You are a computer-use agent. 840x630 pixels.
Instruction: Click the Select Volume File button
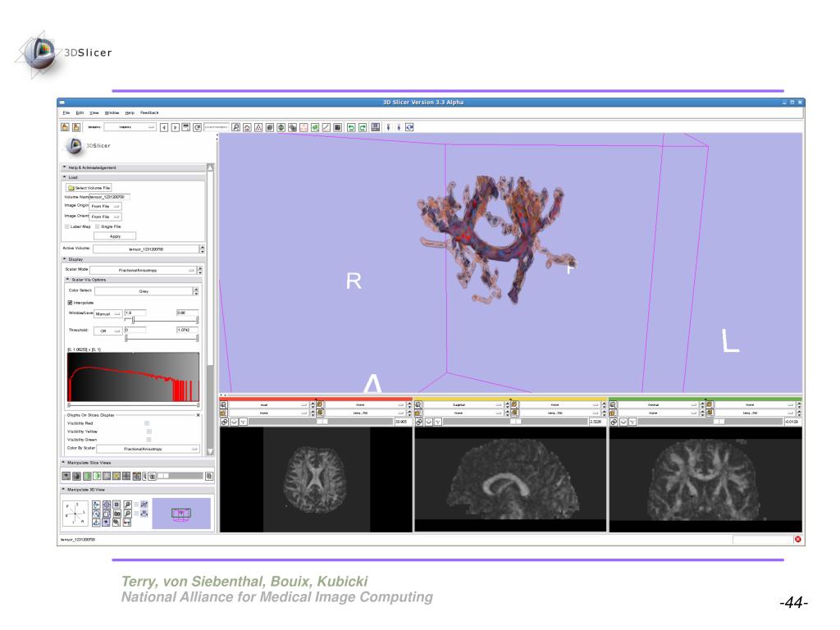[x=89, y=188]
